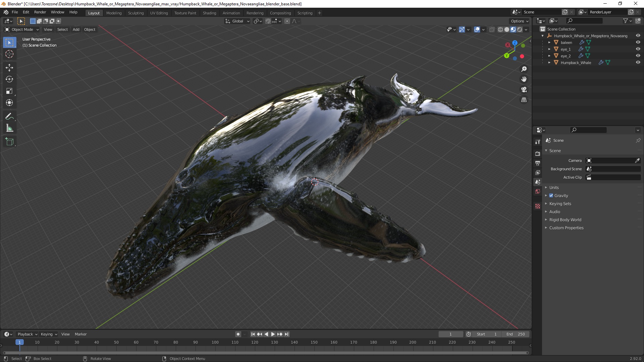
Task: Click the Zoom view magnifier icon
Action: (524, 69)
